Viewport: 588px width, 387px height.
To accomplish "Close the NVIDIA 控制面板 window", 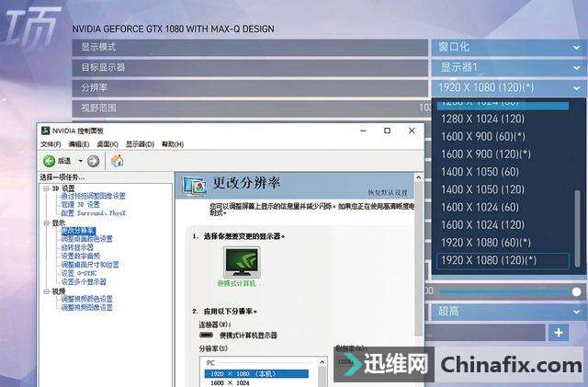I will [x=412, y=131].
